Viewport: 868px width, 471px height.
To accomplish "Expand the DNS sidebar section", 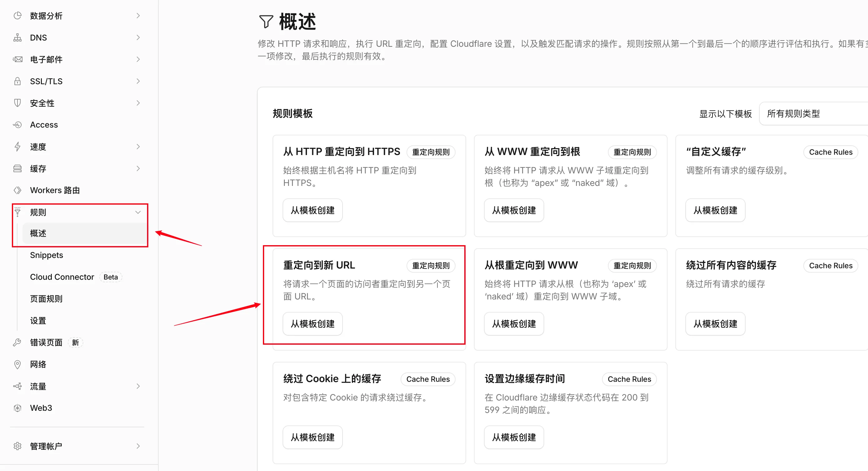I will pos(138,37).
